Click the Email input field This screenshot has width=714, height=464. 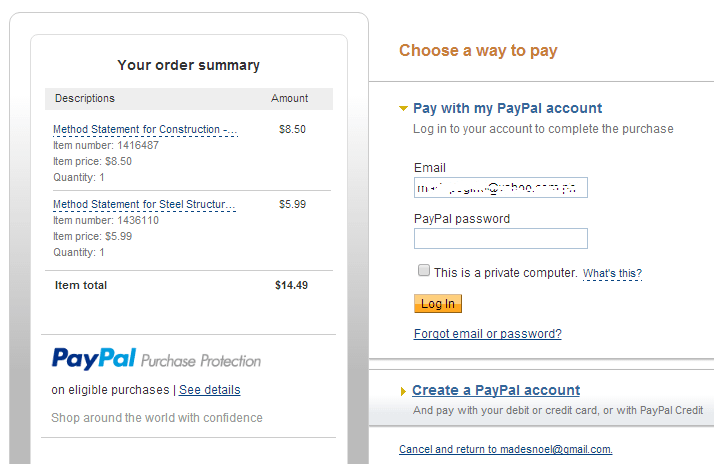(500, 188)
